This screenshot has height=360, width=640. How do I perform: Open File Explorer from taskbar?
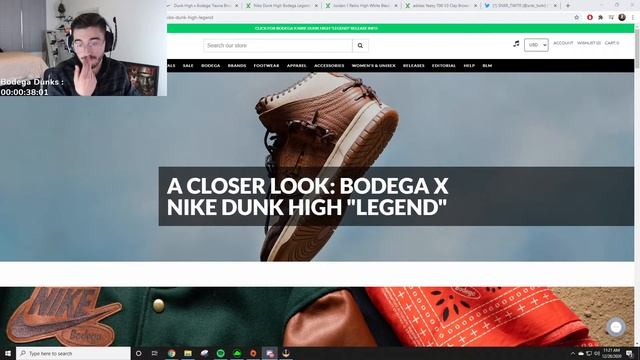point(188,353)
